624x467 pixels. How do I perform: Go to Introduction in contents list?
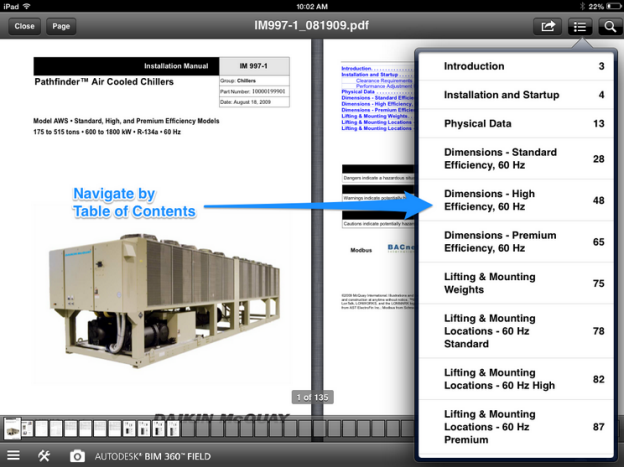[x=516, y=66]
